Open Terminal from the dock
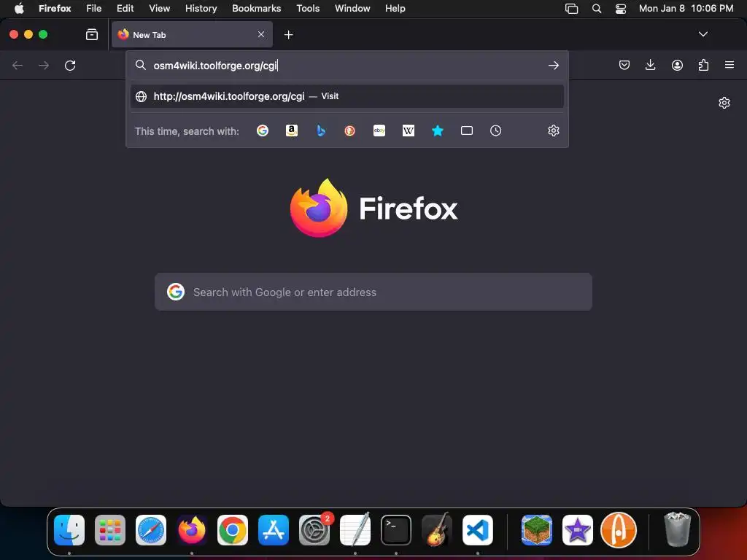 coord(396,530)
